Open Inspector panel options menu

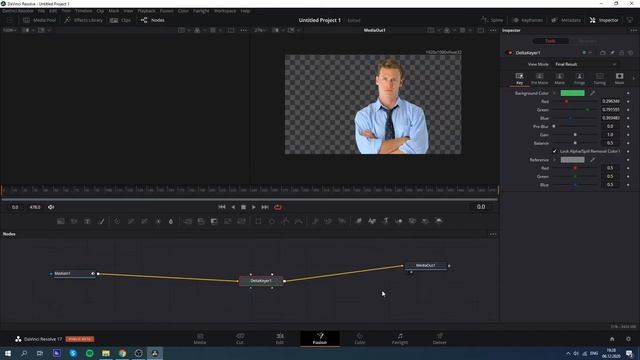(x=633, y=30)
